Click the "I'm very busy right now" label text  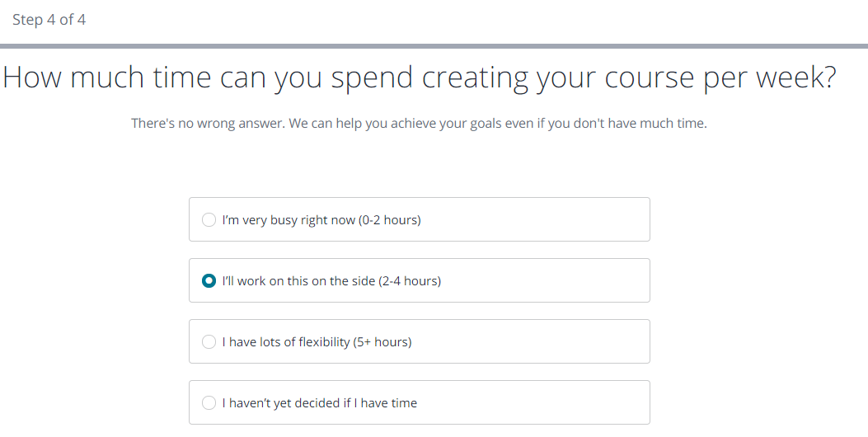click(289, 220)
